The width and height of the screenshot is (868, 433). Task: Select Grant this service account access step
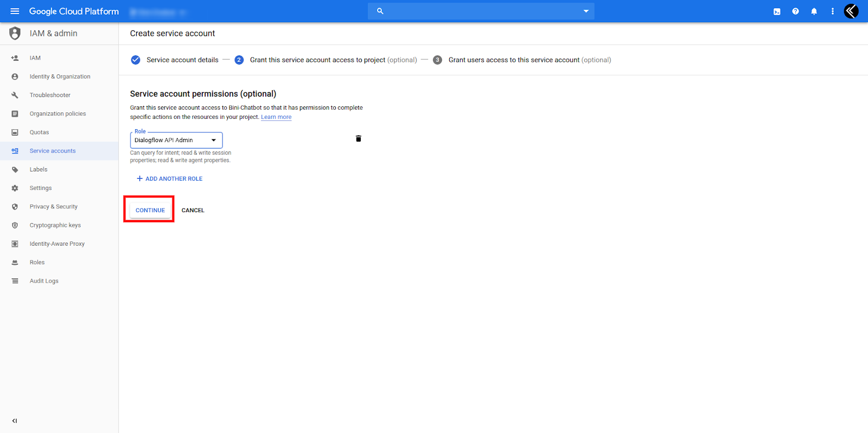333,60
